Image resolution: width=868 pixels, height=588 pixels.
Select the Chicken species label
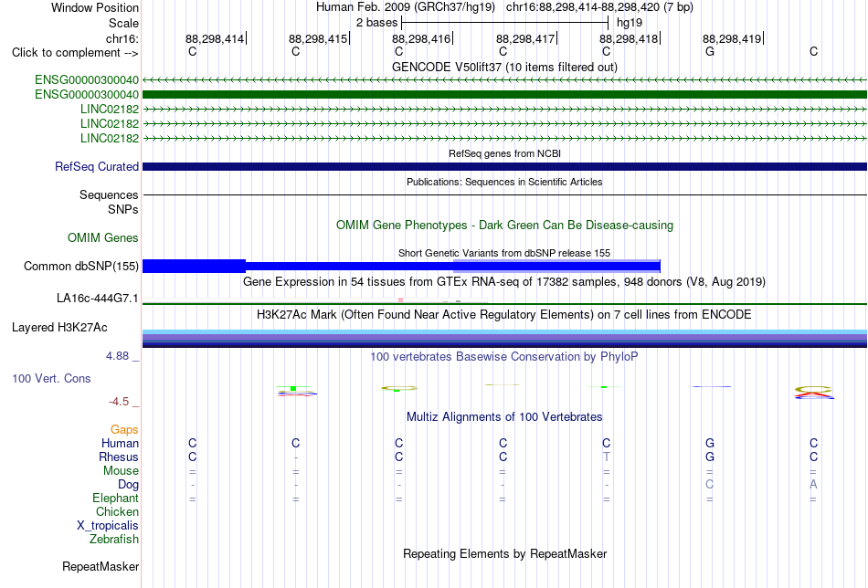117,511
